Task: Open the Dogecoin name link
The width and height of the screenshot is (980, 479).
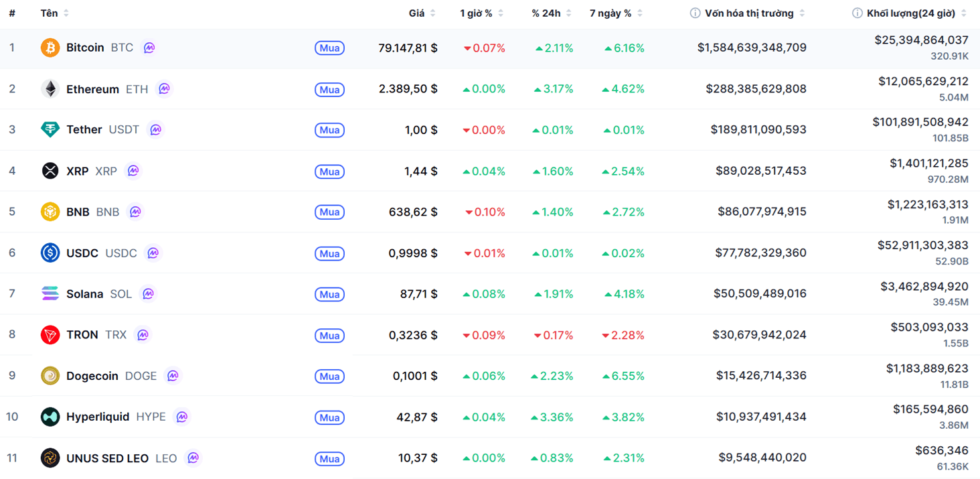Action: (x=92, y=376)
